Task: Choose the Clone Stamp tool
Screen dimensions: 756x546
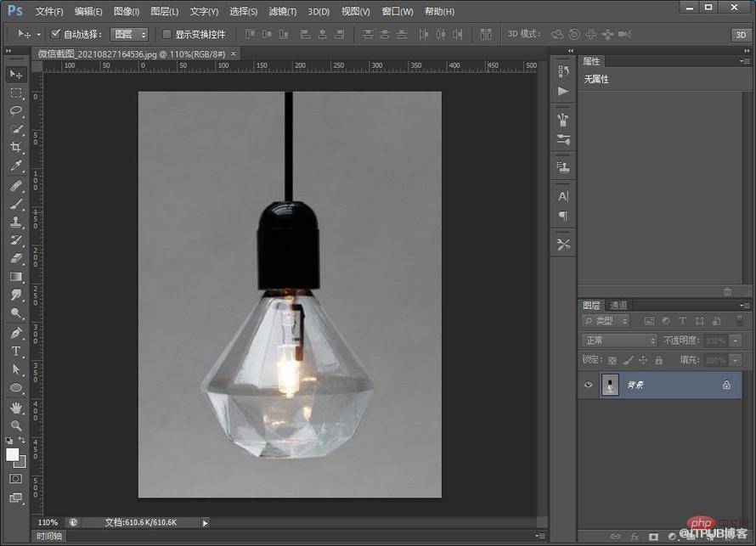Action: tap(16, 222)
